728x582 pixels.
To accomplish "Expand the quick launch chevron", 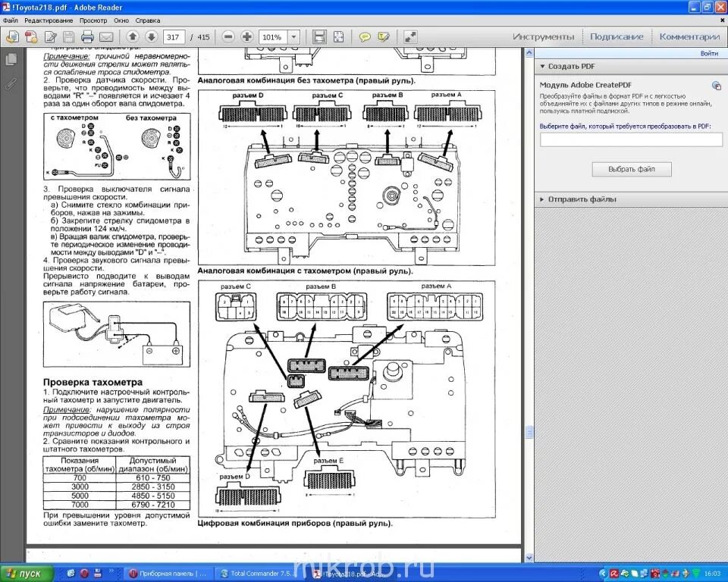I will click(x=111, y=571).
